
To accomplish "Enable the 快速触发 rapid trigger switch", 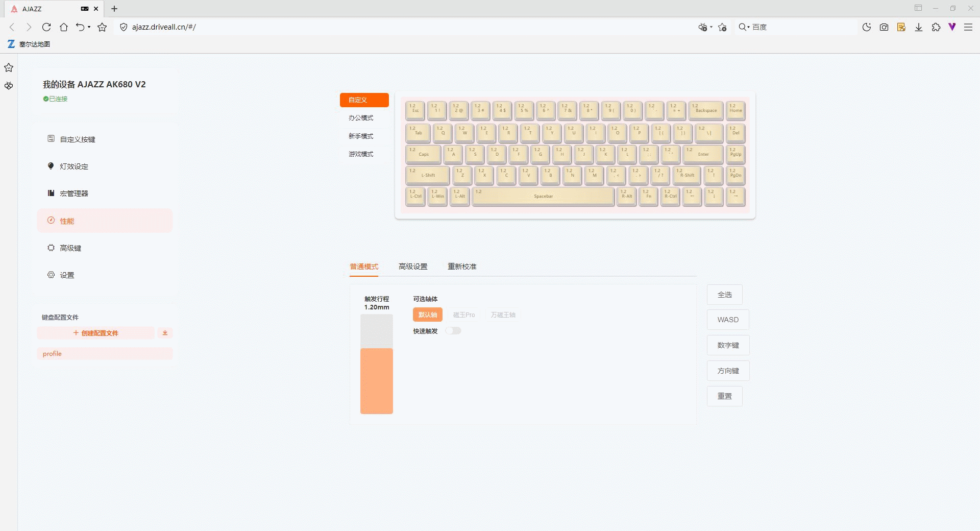I will (453, 331).
